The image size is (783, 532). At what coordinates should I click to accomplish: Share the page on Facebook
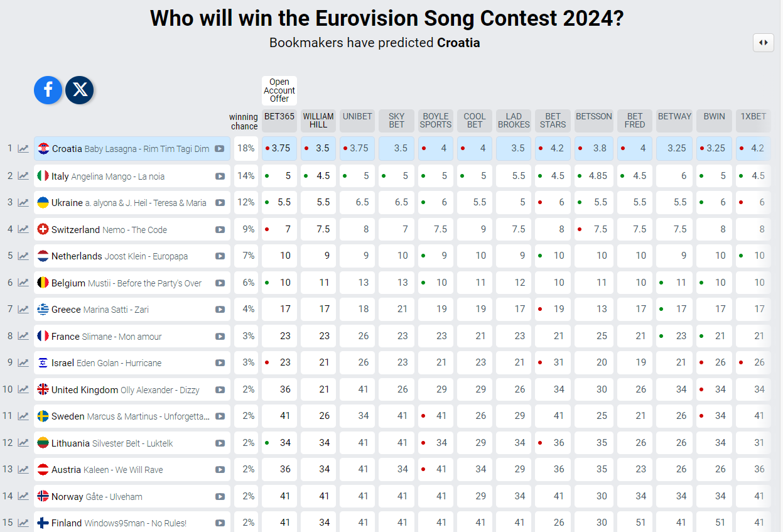48,90
